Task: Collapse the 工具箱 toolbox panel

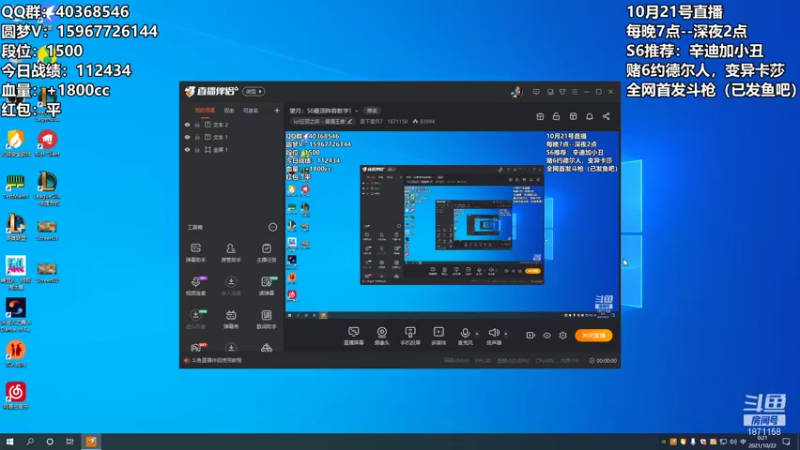Action: (273, 227)
